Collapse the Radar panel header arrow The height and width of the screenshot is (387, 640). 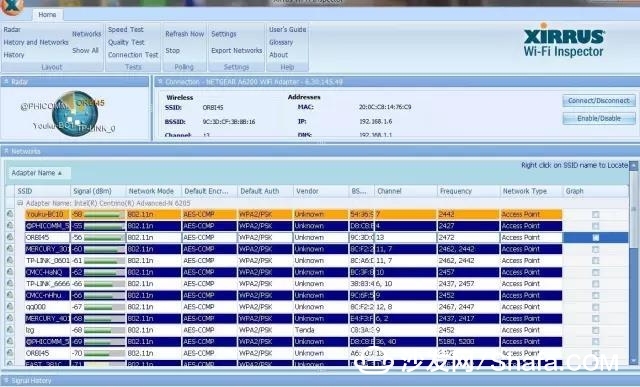point(6,82)
